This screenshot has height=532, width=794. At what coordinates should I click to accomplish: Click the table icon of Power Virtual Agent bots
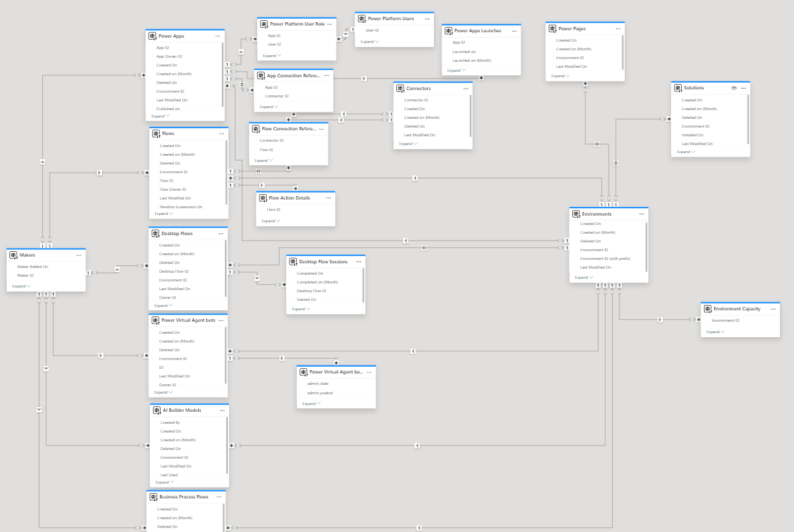[155, 320]
